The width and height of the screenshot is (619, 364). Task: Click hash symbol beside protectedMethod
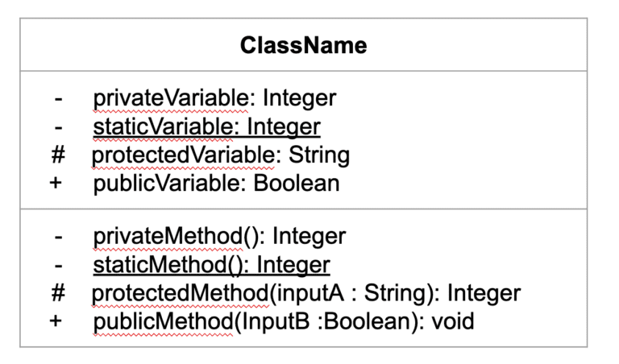click(58, 293)
